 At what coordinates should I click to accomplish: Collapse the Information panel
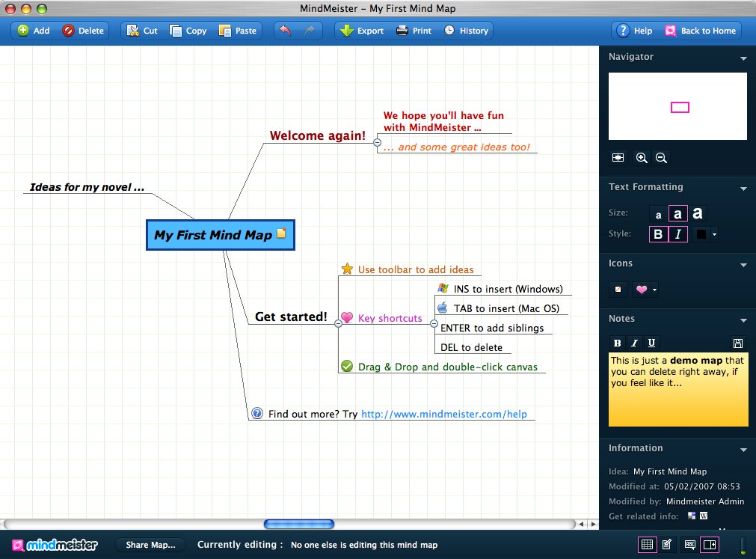(x=743, y=450)
